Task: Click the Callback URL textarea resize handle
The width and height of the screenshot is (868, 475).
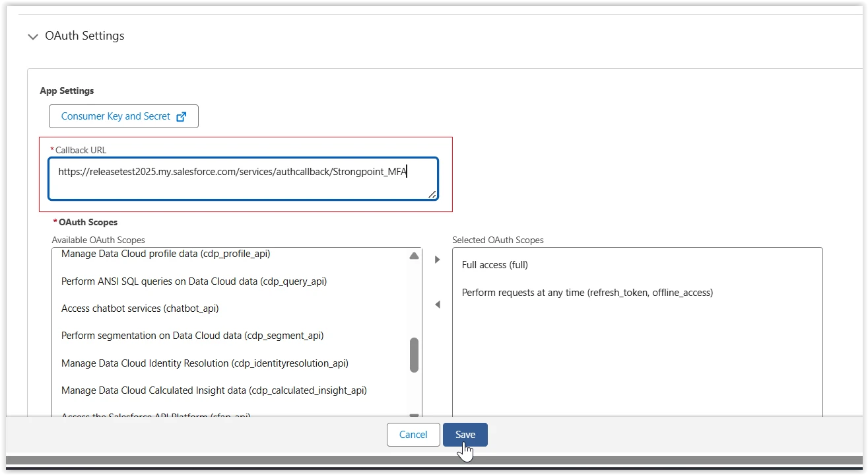Action: [x=432, y=194]
